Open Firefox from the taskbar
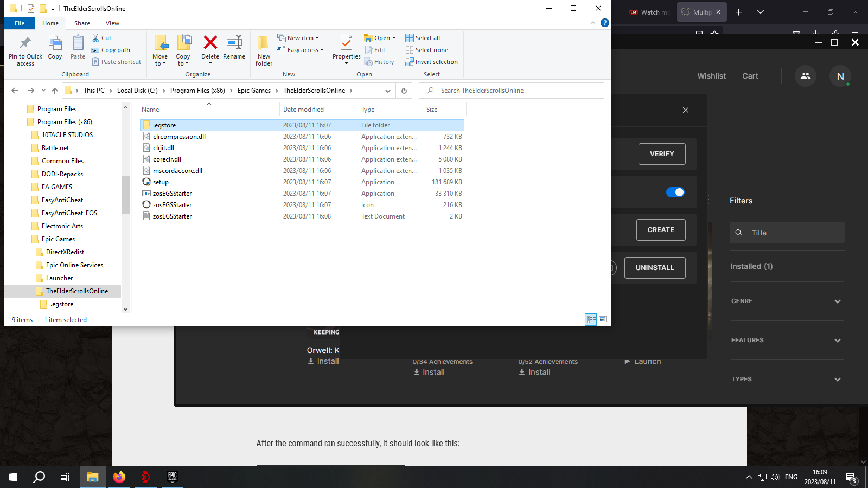The height and width of the screenshot is (488, 868). click(x=119, y=477)
